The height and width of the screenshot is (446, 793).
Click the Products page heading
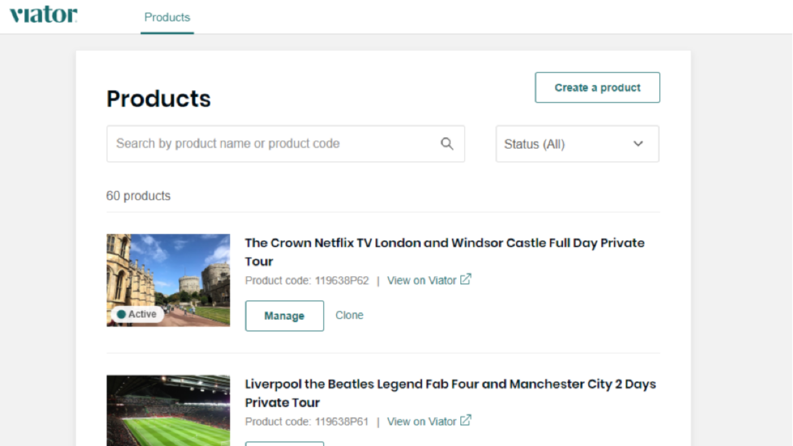[x=158, y=99]
